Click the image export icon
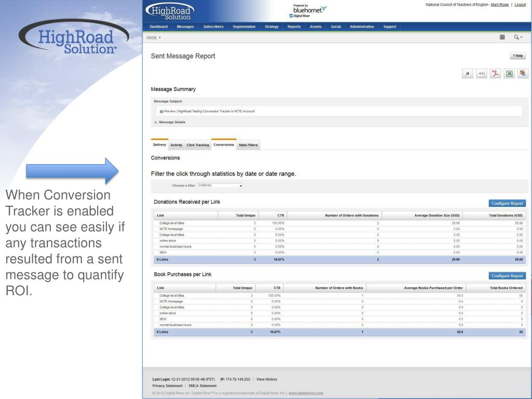Viewport: 532px width, 399px height. pos(523,74)
